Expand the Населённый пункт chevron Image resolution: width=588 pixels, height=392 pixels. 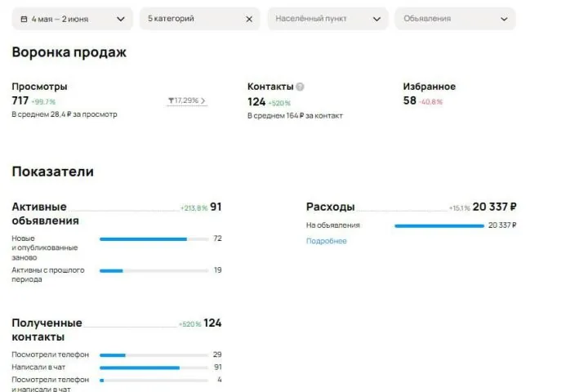point(376,19)
